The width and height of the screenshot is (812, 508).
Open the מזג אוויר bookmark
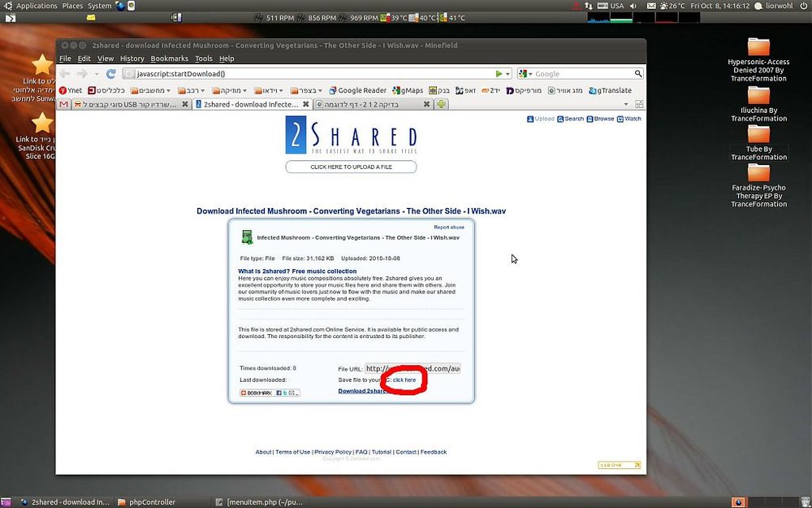pos(565,90)
